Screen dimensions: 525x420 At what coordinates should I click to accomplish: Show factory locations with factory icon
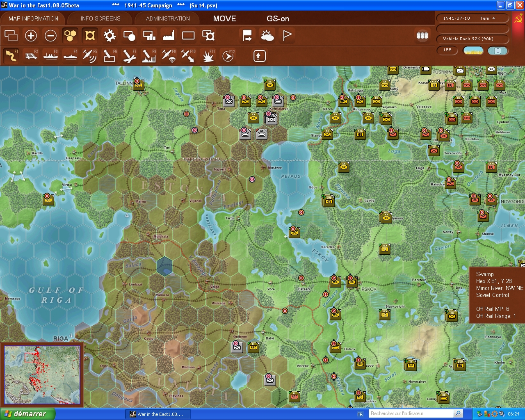(x=169, y=36)
